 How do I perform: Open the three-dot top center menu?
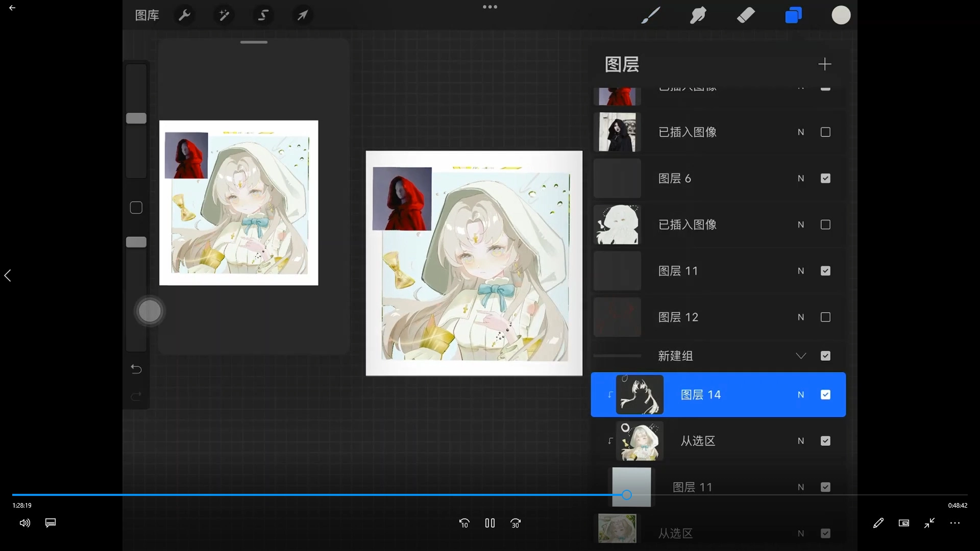[x=490, y=7]
